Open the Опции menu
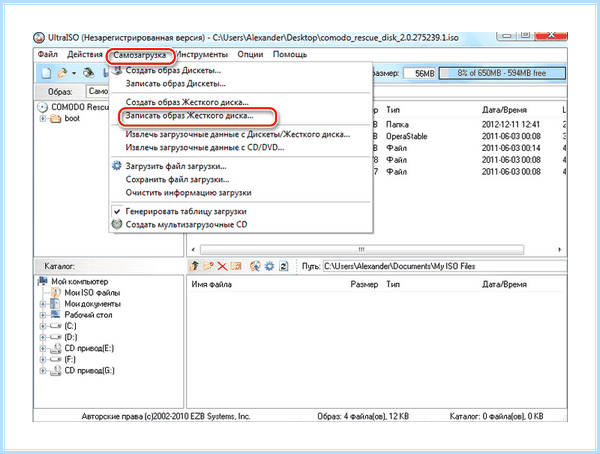 [250, 54]
